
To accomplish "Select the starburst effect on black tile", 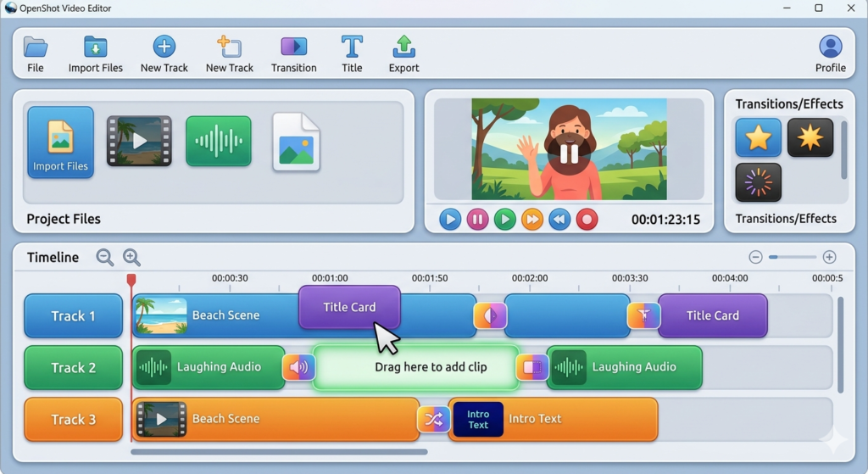I will (x=810, y=137).
